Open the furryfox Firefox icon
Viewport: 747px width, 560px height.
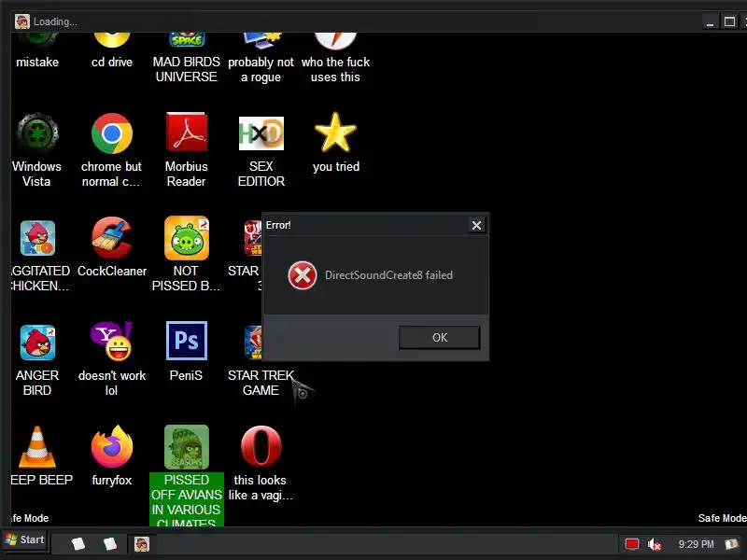[x=111, y=446]
